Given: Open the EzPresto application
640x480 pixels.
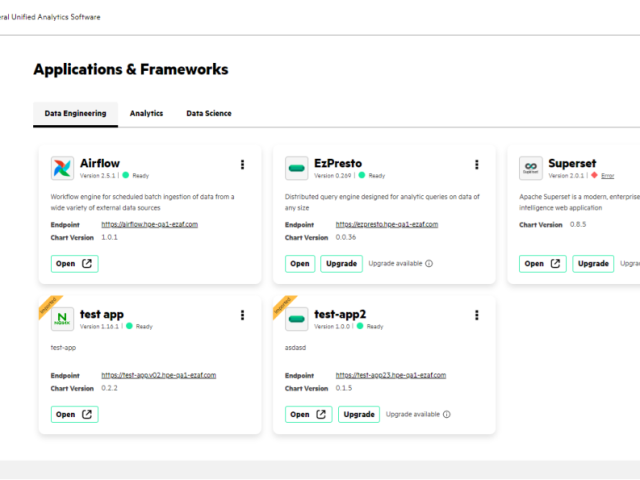Looking at the screenshot, I should (x=300, y=264).
